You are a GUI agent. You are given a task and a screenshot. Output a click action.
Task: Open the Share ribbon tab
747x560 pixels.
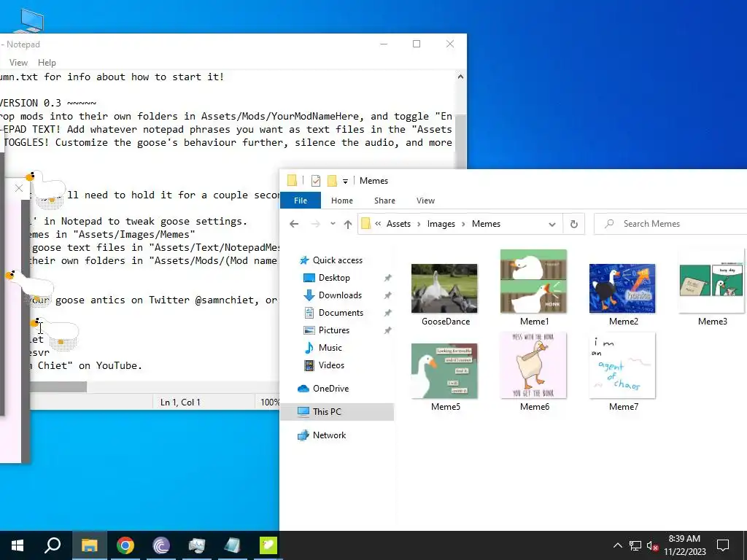[384, 201]
